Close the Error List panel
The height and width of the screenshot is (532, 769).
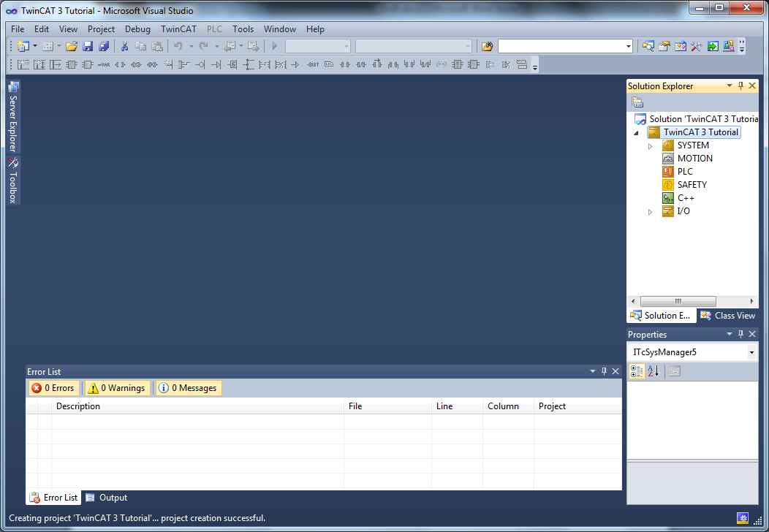615,372
